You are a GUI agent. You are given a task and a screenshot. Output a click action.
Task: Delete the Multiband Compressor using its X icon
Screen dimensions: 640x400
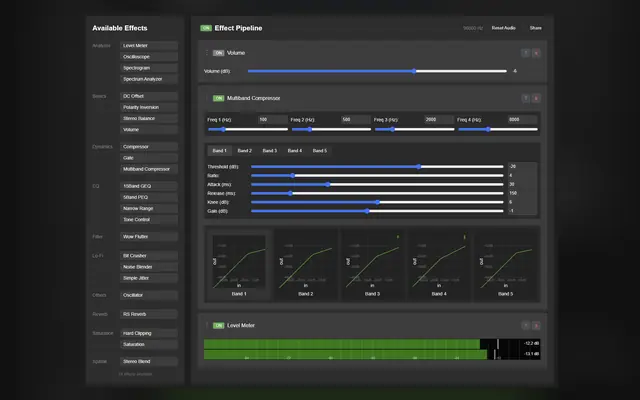click(x=536, y=98)
